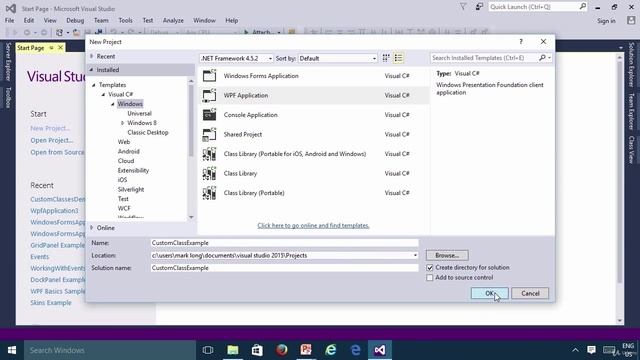Choose the WPF Application template
Viewport: 640px width, 360px height.
click(313, 96)
